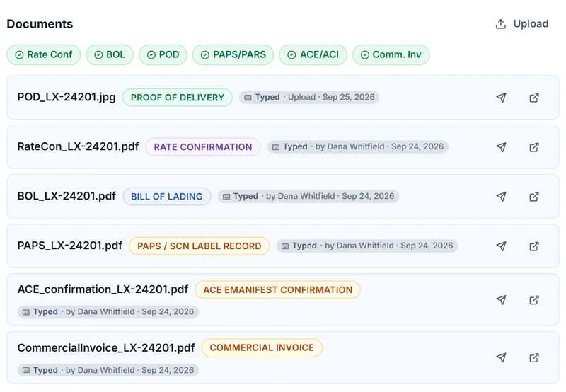Click the PROOF OF DELIVERY tag
The height and width of the screenshot is (392, 566).
178,98
